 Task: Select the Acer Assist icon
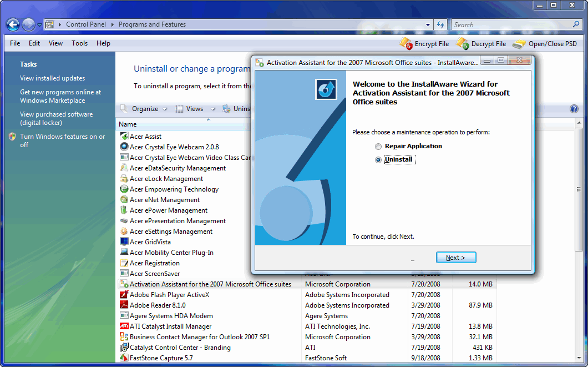click(x=124, y=136)
